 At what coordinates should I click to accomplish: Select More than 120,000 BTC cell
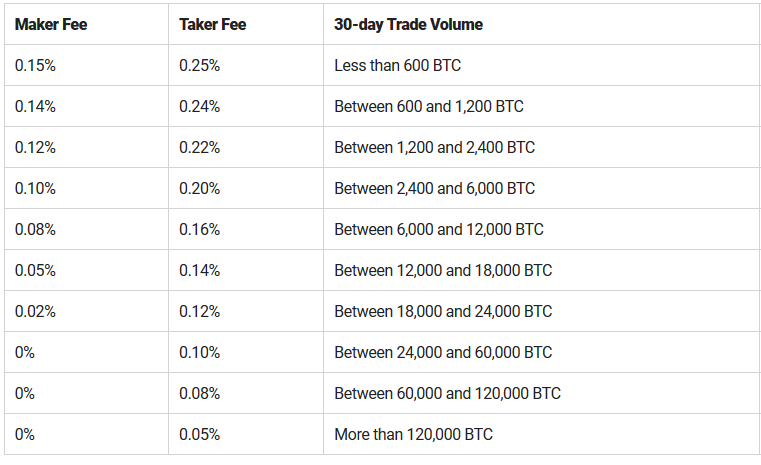pos(542,434)
